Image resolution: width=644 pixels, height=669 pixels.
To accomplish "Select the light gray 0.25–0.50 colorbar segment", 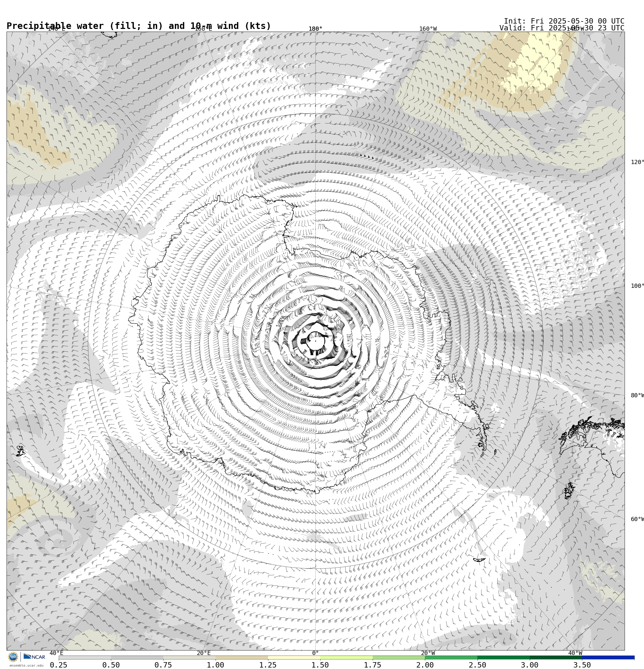I will click(85, 657).
